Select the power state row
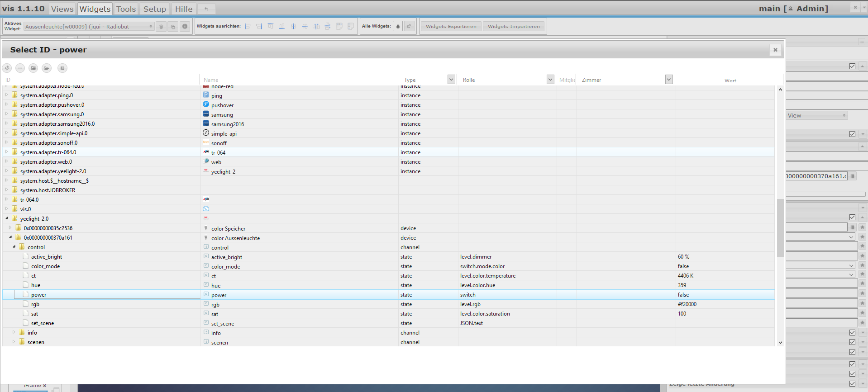Screen dimensions: 868x392 pos(389,294)
